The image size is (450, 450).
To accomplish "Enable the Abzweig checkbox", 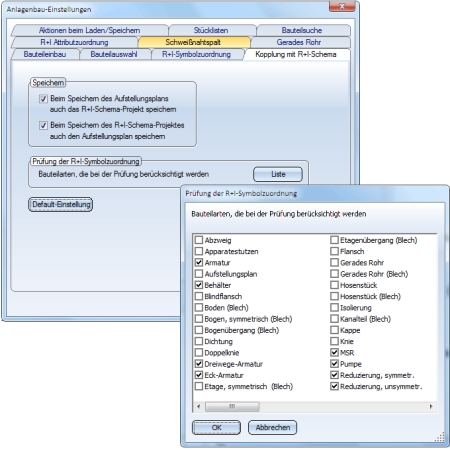I will click(199, 240).
